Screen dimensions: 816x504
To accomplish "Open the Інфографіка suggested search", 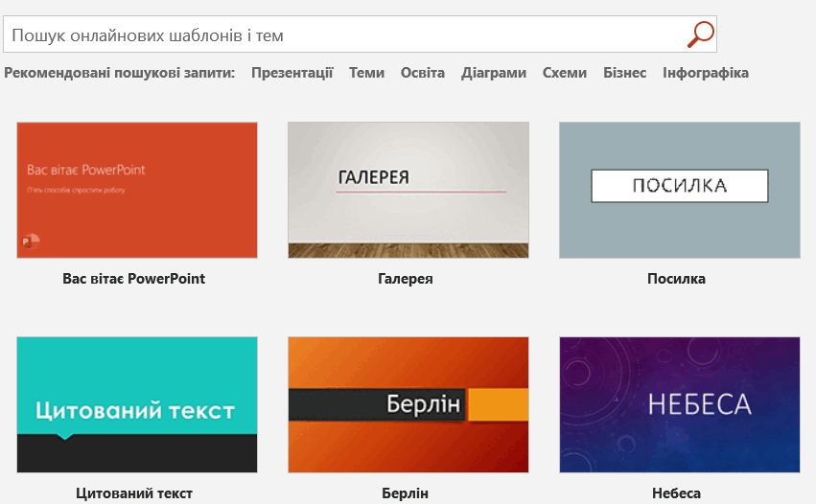I will click(x=706, y=73).
